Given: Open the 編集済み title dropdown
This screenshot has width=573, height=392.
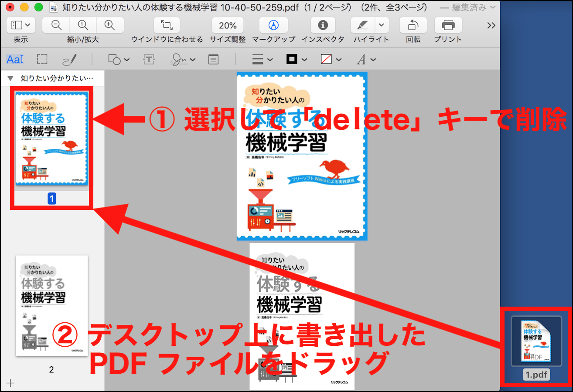Looking at the screenshot, I should click(x=467, y=7).
